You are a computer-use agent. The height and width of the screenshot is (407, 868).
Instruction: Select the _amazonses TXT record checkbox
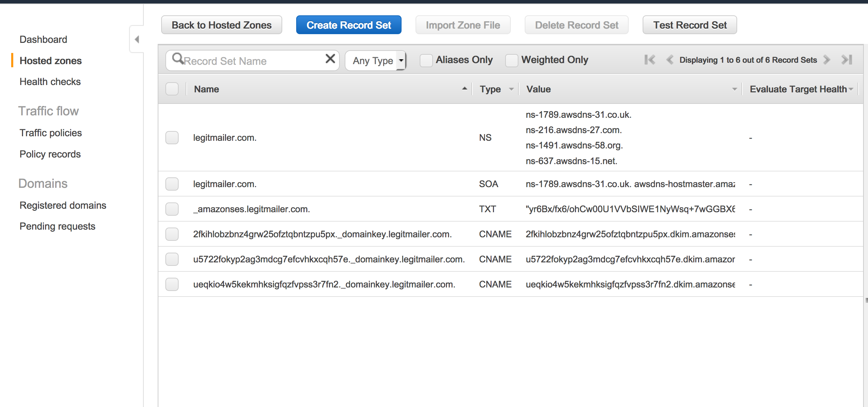pyautogui.click(x=172, y=209)
